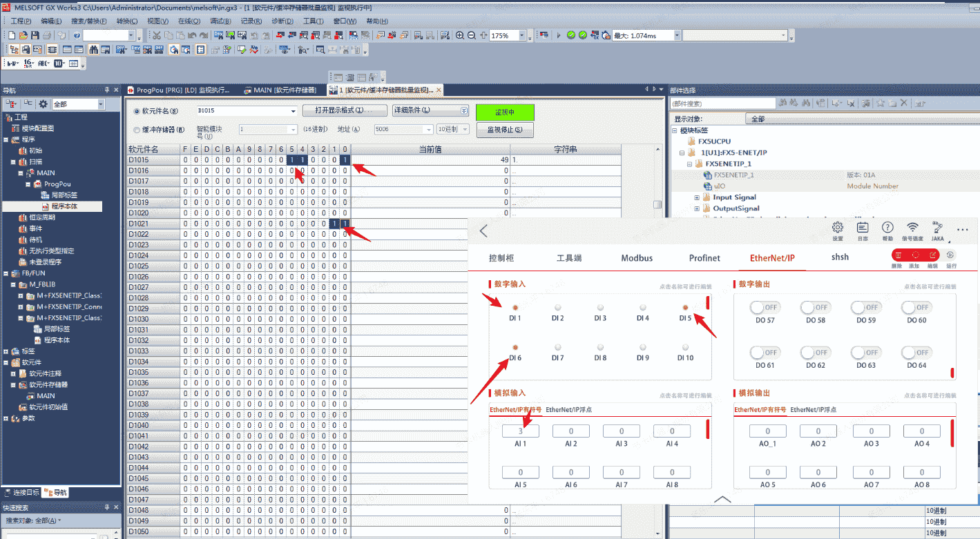
Task: Switch to the Modbus tab
Action: tap(636, 258)
